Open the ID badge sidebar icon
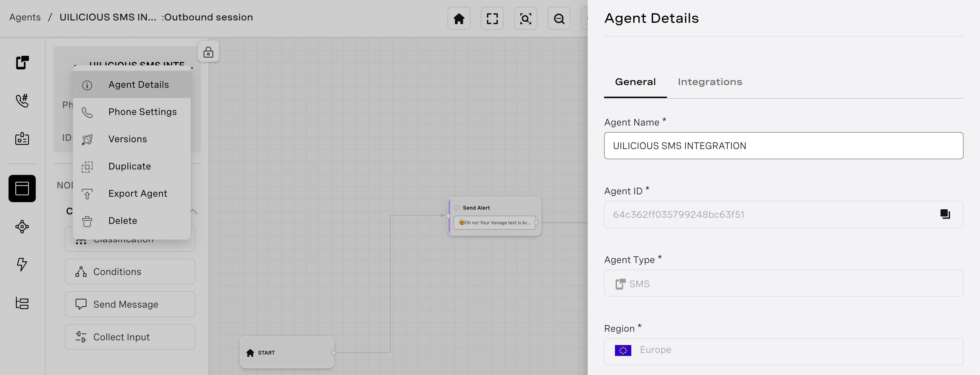Screen dimensions: 980x375 click(x=22, y=138)
